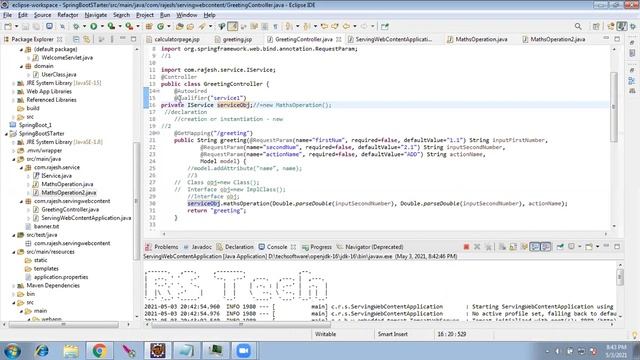The width and height of the screenshot is (640, 360).
Task: Click the Collapse All icon in Package Explorer
Action: pos(76,39)
